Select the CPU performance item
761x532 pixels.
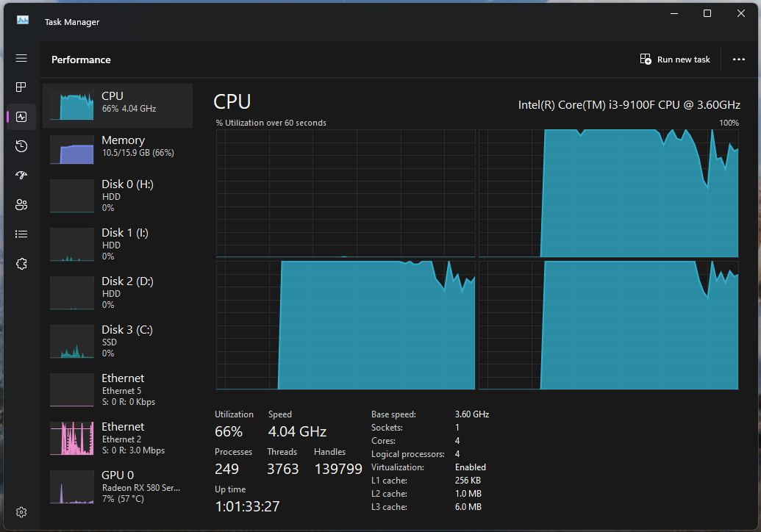118,106
